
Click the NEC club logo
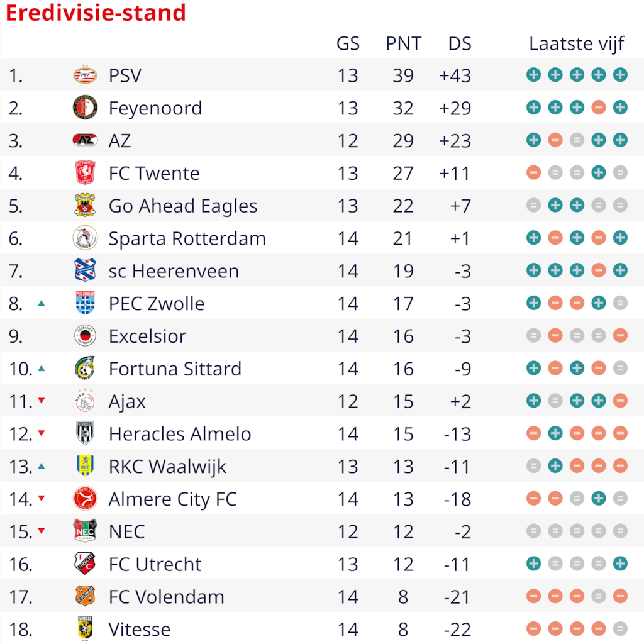(x=85, y=531)
